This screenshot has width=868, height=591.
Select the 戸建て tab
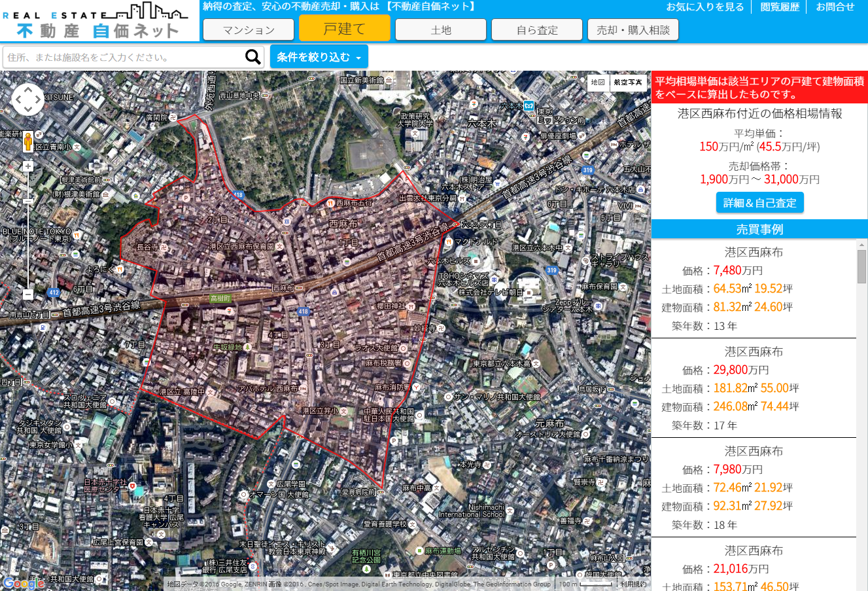pos(345,28)
